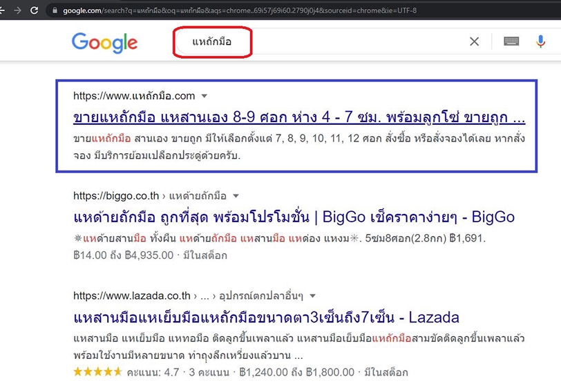Click the Lazada description snippet
Viewport: 561px width, 392px height.
(298, 346)
